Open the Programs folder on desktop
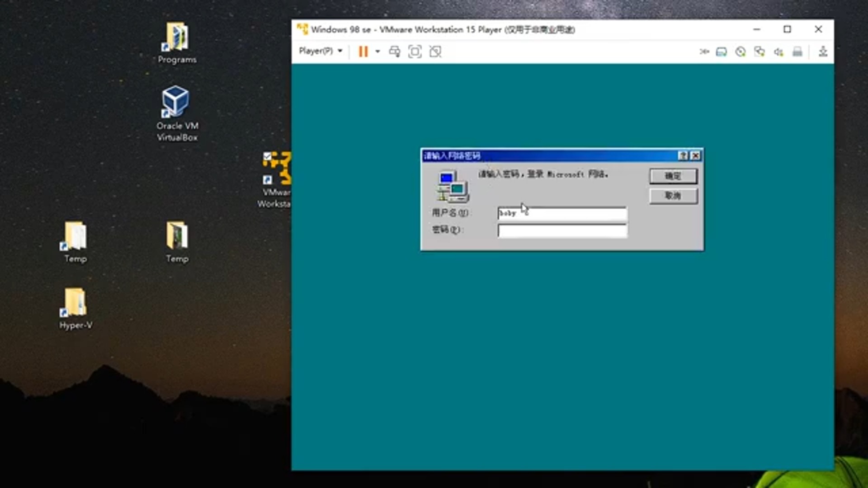The image size is (868, 488). pyautogui.click(x=177, y=43)
